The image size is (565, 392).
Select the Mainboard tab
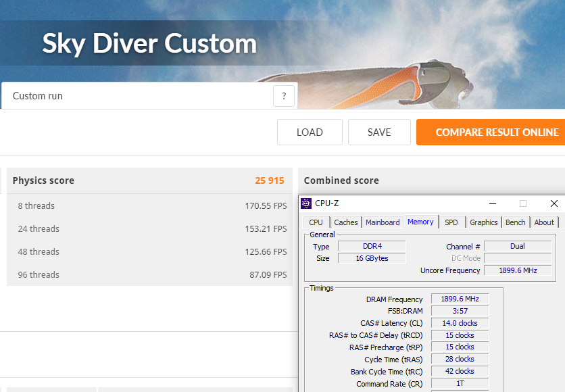pyautogui.click(x=383, y=222)
